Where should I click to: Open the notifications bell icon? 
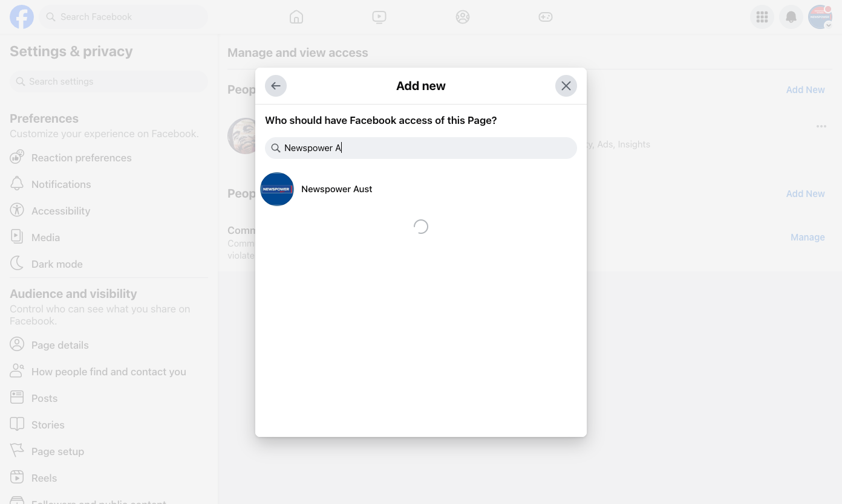tap(791, 17)
